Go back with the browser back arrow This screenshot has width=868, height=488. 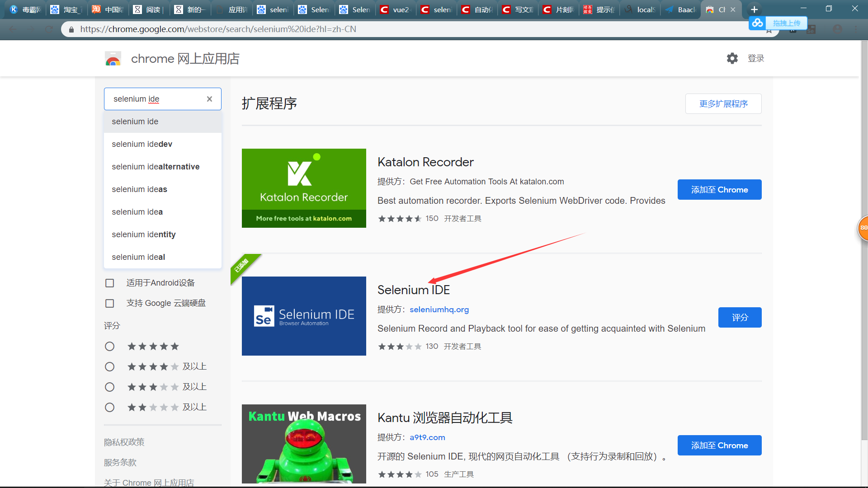tap(13, 29)
